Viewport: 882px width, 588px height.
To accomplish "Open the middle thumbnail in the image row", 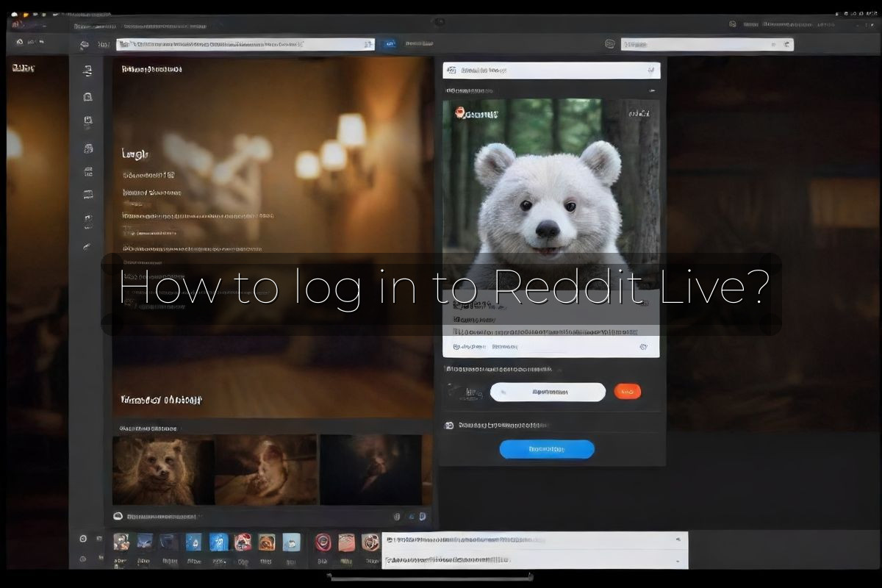I will pyautogui.click(x=266, y=470).
